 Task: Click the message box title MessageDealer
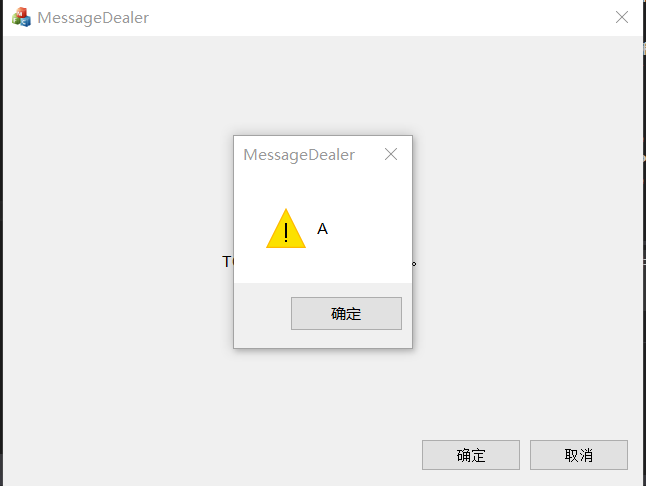coord(299,155)
